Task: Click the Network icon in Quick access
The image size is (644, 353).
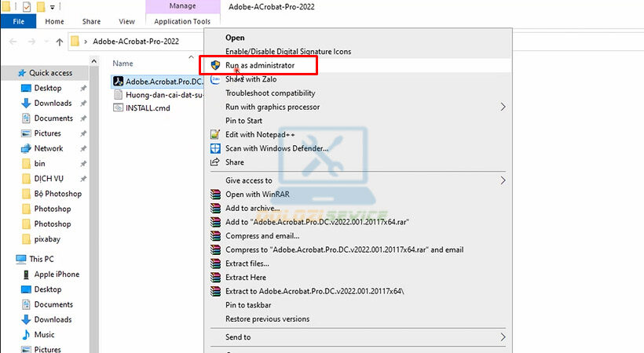Action: coord(26,148)
